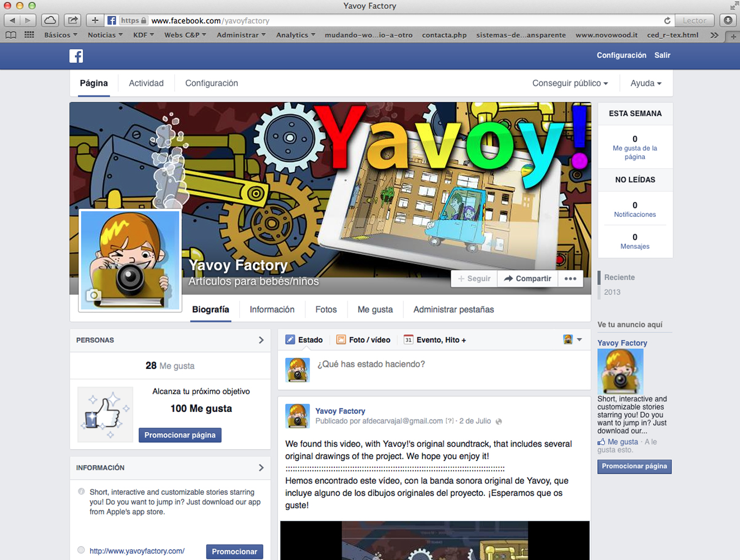
Task: Jump to Reciente in the timeline
Action: [x=619, y=278]
